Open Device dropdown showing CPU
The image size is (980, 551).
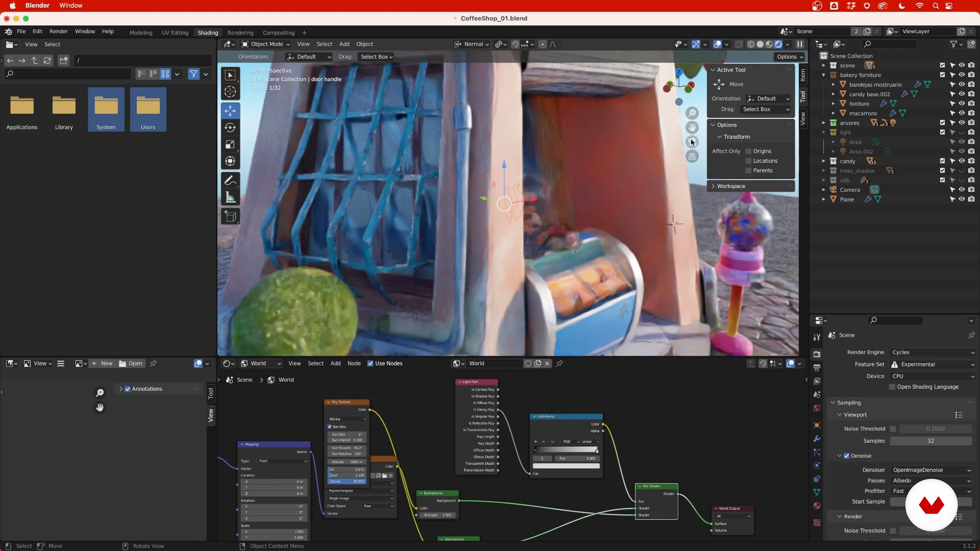pos(933,376)
